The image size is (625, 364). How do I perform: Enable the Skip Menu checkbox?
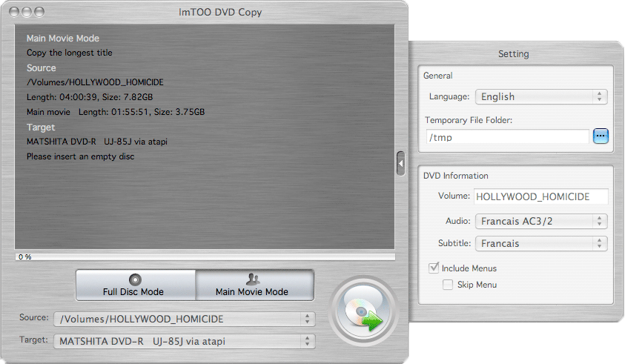(x=448, y=285)
